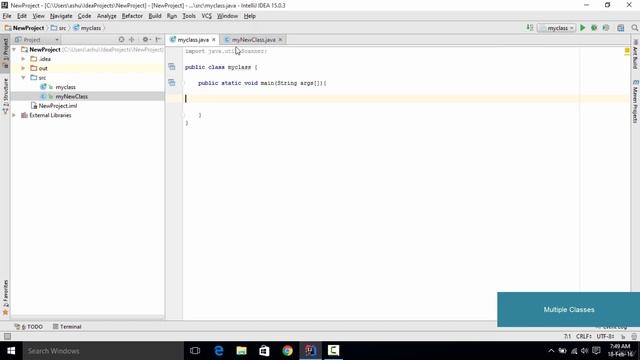The width and height of the screenshot is (640, 360).
Task: Click the CRLF line separator selector
Action: [584, 336]
